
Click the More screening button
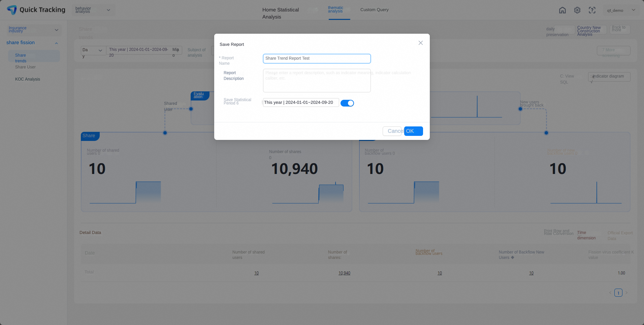pos(614,51)
